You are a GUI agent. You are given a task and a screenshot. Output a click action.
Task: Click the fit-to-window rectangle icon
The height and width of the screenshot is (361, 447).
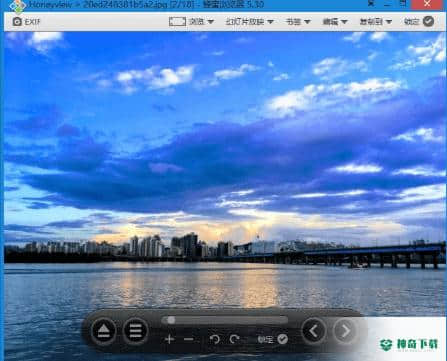tap(177, 22)
